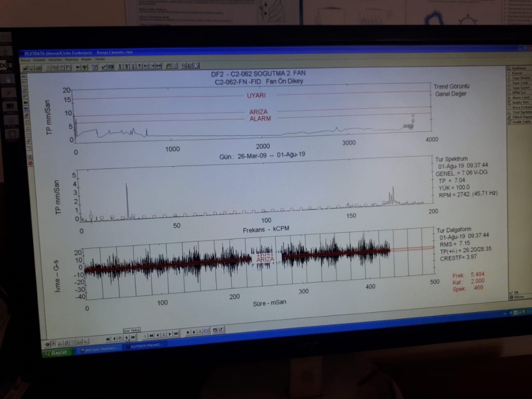Click the green tree icon in top toolbar
This screenshot has height=399, width=532.
click(x=84, y=66)
